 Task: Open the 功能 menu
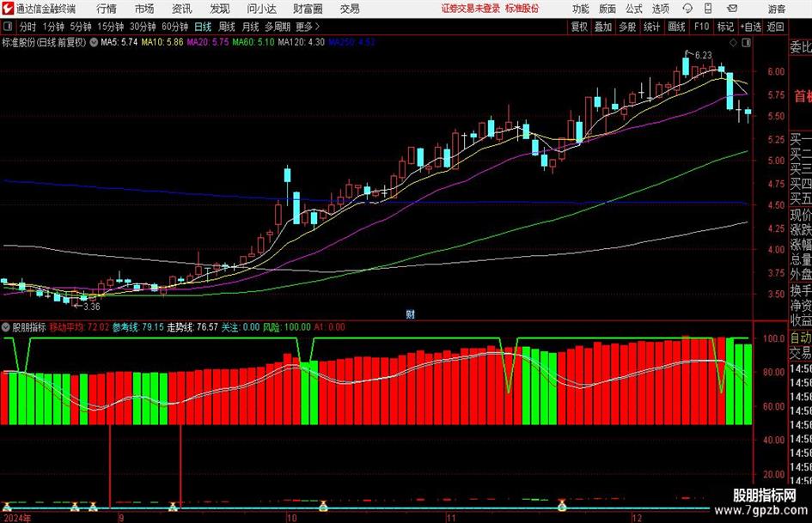[581, 9]
